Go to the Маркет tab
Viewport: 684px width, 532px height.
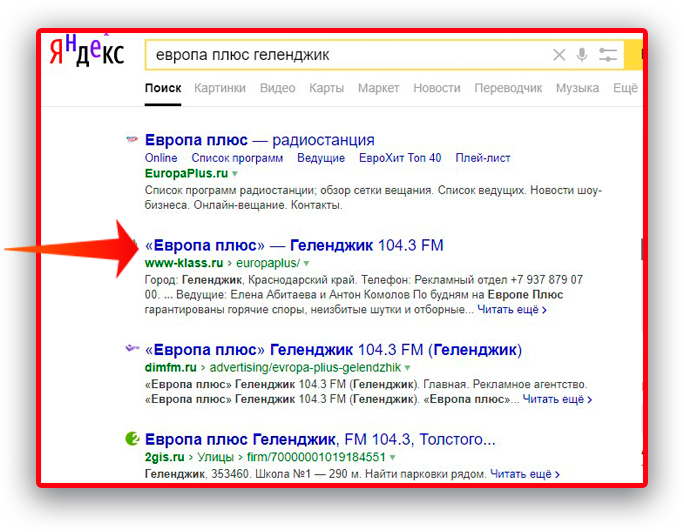(378, 88)
